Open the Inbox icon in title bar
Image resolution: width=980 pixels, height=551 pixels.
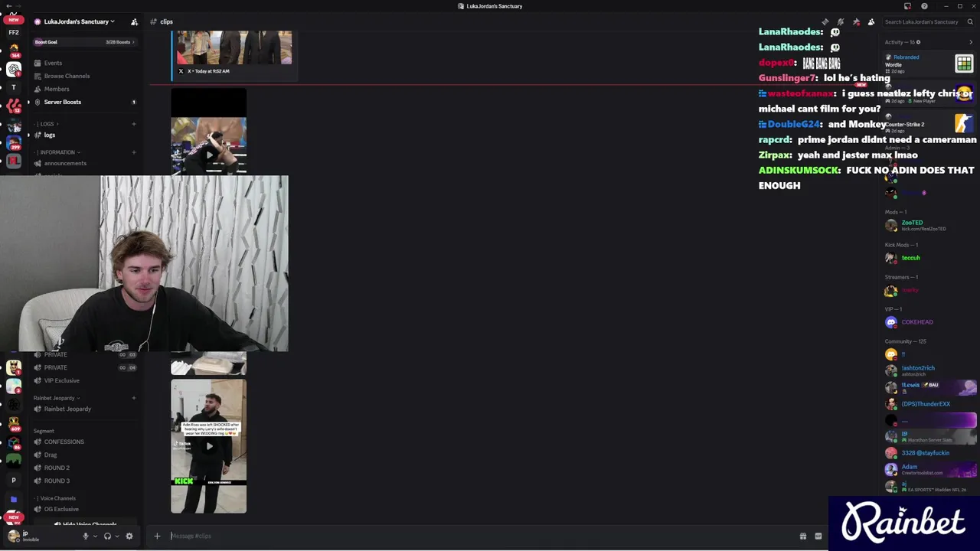coord(907,6)
